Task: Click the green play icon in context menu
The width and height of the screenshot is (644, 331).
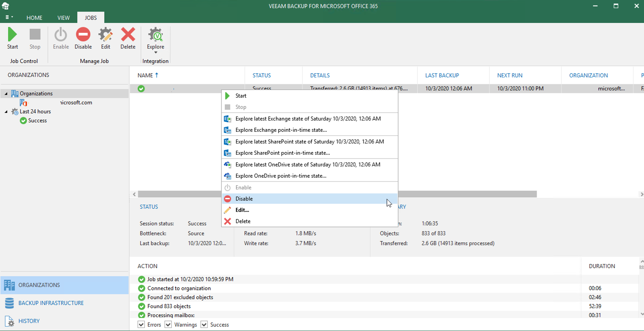Action: pos(227,96)
